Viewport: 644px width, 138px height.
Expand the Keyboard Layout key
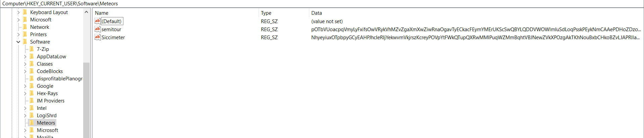point(18,12)
